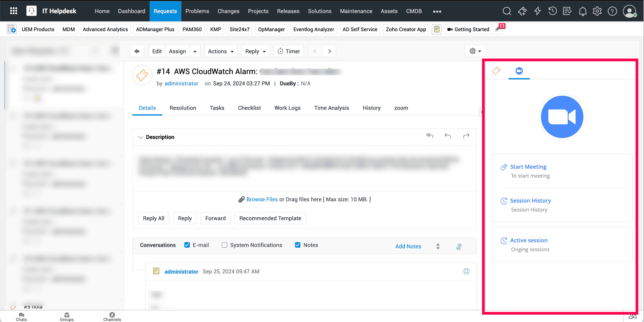Click the forward arrow icon in Description
The width and height of the screenshot is (644, 322).
(466, 136)
